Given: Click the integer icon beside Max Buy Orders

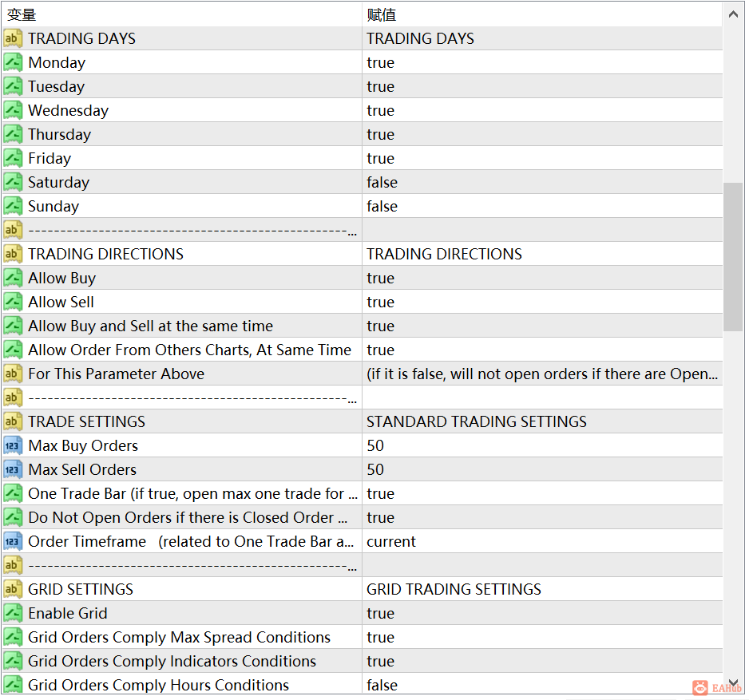Looking at the screenshot, I should pyautogui.click(x=13, y=445).
